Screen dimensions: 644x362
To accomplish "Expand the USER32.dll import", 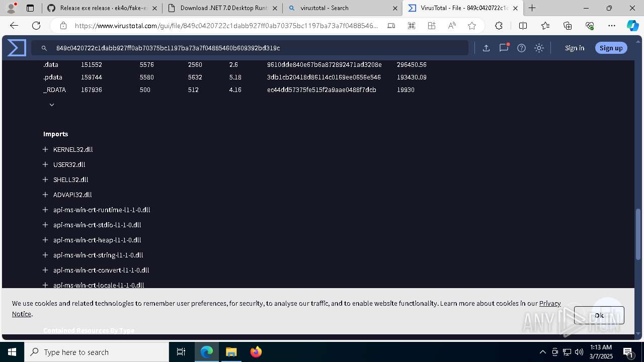I will (45, 164).
